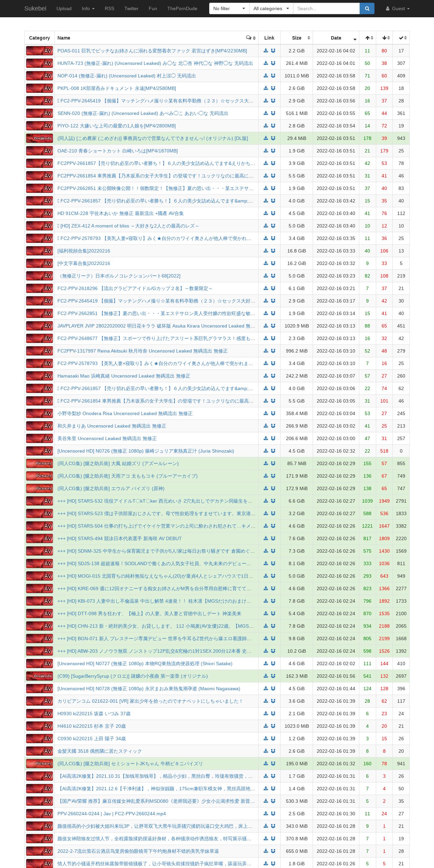Click leechers value 518 in N0726 row

pos(384,451)
